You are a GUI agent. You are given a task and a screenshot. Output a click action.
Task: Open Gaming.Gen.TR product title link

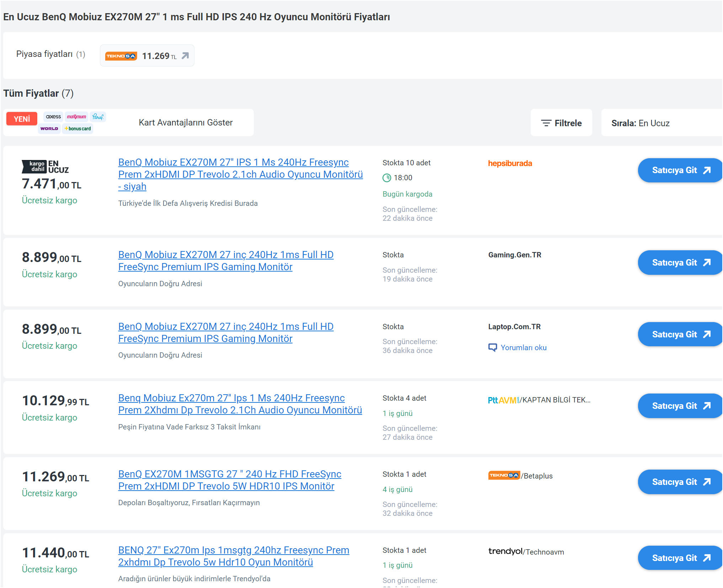tap(226, 261)
